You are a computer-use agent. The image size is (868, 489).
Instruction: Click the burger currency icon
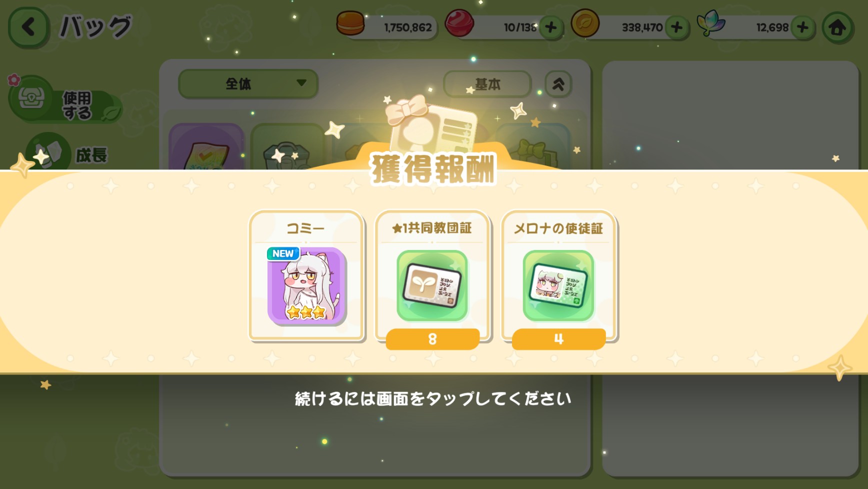(x=350, y=23)
